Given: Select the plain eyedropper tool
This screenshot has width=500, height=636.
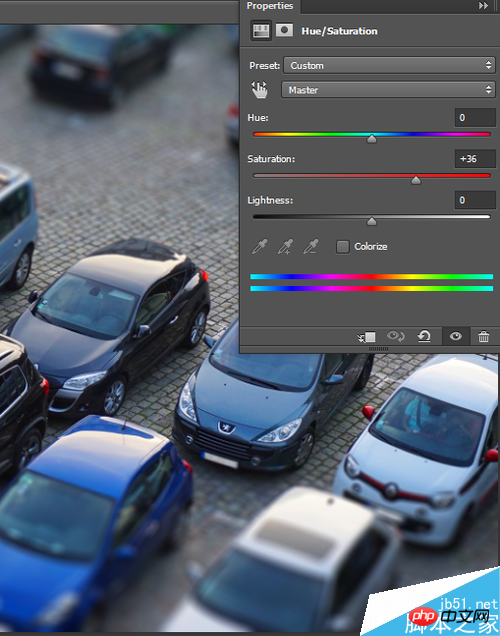Looking at the screenshot, I should (260, 246).
